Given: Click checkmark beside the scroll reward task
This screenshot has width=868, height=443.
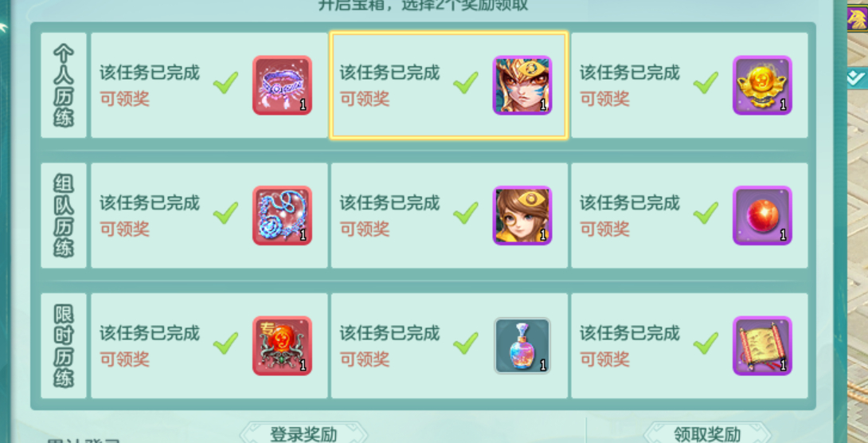Looking at the screenshot, I should 706,343.
